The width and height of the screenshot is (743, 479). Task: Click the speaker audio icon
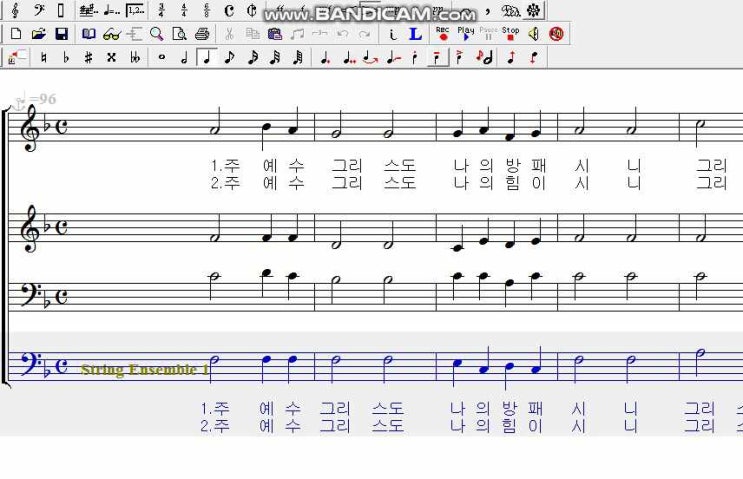point(533,34)
